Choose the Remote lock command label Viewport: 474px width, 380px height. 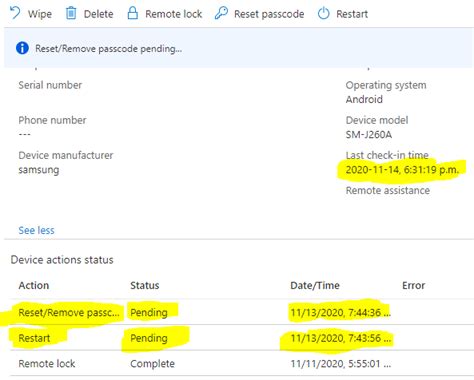[x=174, y=14]
